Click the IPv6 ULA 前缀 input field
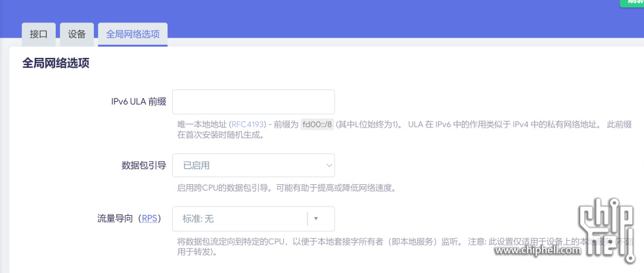This screenshot has width=644, height=273. [254, 102]
